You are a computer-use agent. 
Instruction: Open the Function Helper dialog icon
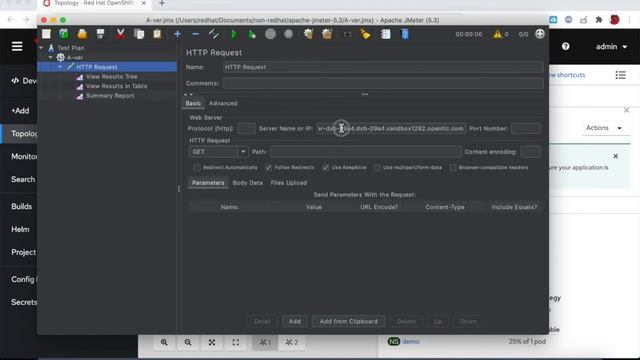tap(385, 34)
